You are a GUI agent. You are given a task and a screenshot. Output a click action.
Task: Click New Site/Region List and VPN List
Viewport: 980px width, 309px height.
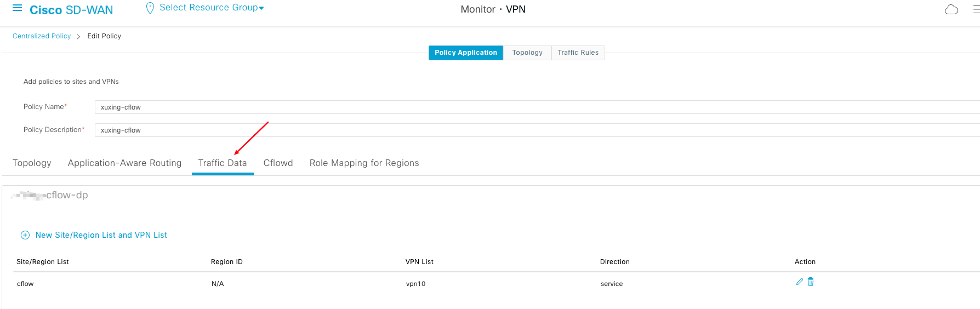pos(101,235)
